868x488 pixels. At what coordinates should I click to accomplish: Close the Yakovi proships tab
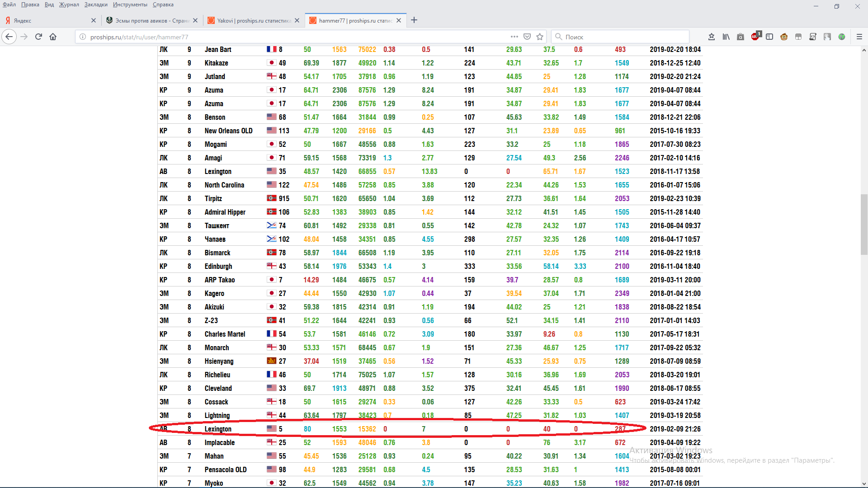(297, 20)
